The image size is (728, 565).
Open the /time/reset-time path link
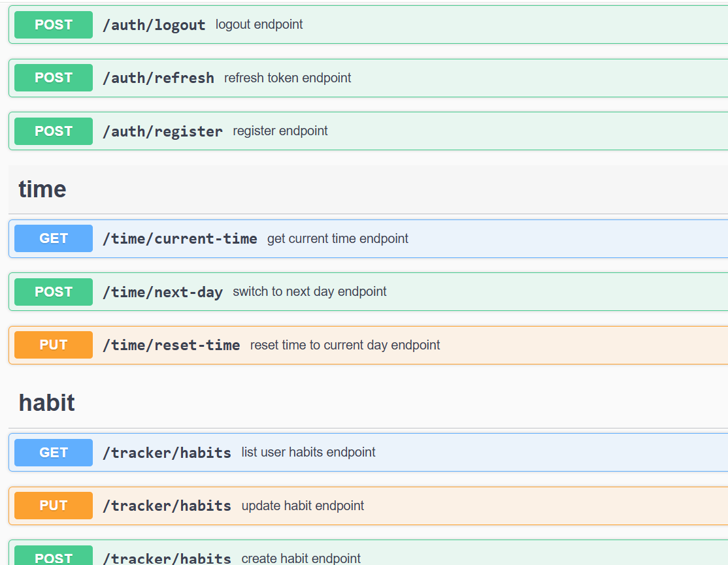point(171,346)
